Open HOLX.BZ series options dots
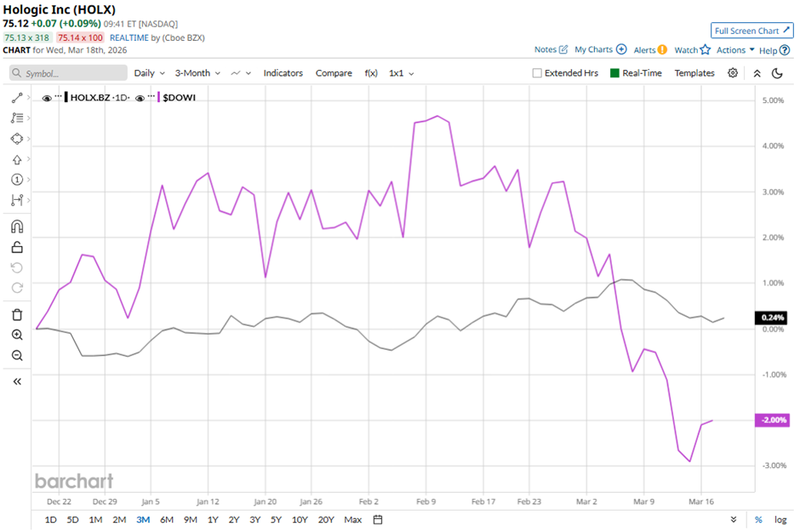The image size is (800, 532). [x=58, y=96]
